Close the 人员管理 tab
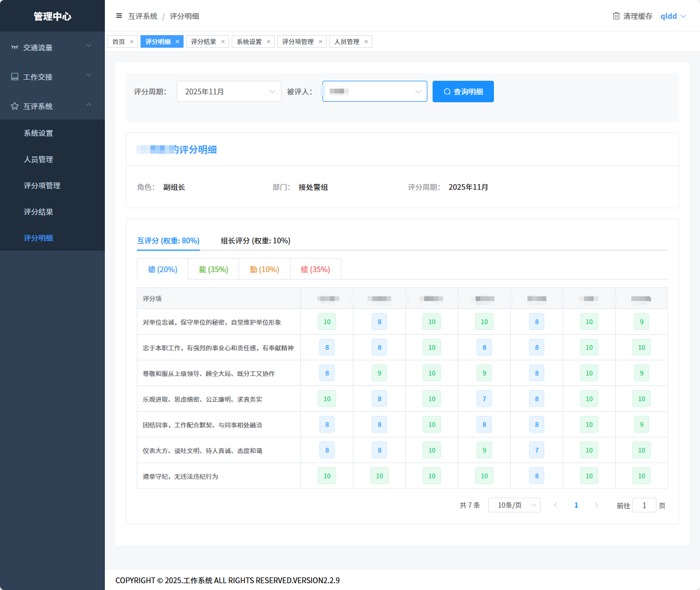 [x=366, y=41]
